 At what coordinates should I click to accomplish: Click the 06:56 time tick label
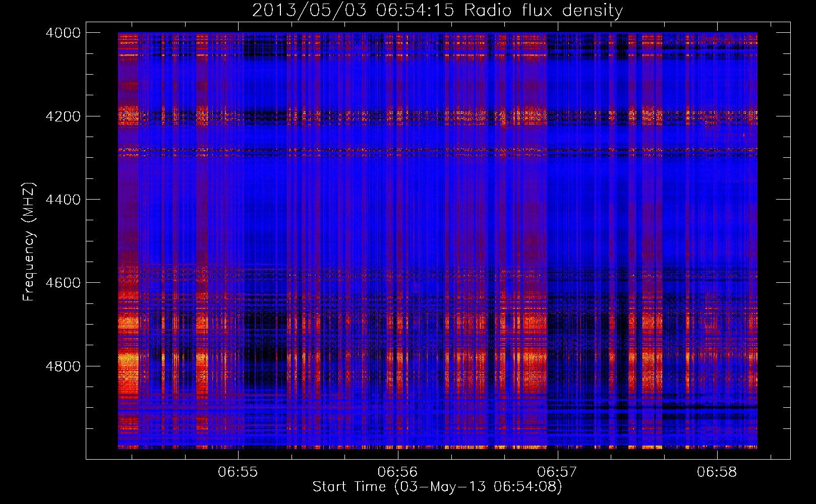[398, 472]
